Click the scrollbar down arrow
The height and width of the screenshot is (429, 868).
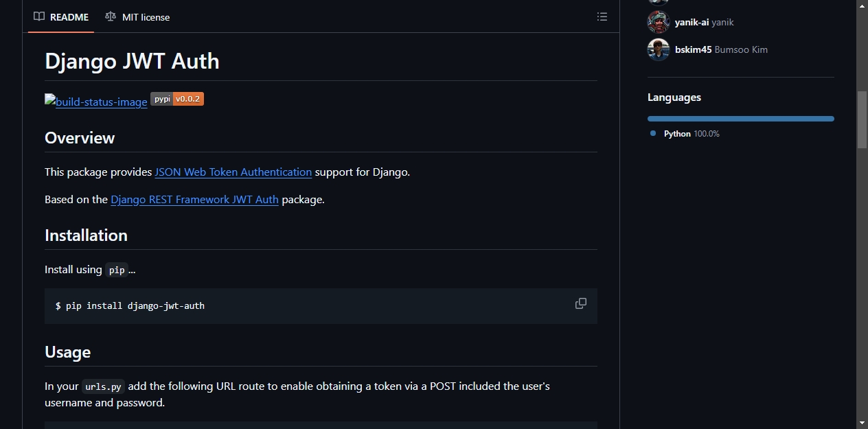point(862,423)
